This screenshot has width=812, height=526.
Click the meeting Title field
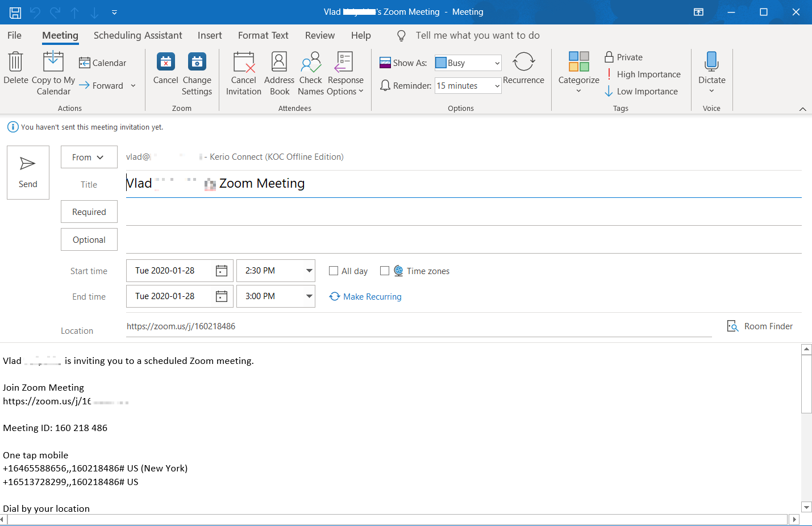tap(464, 184)
